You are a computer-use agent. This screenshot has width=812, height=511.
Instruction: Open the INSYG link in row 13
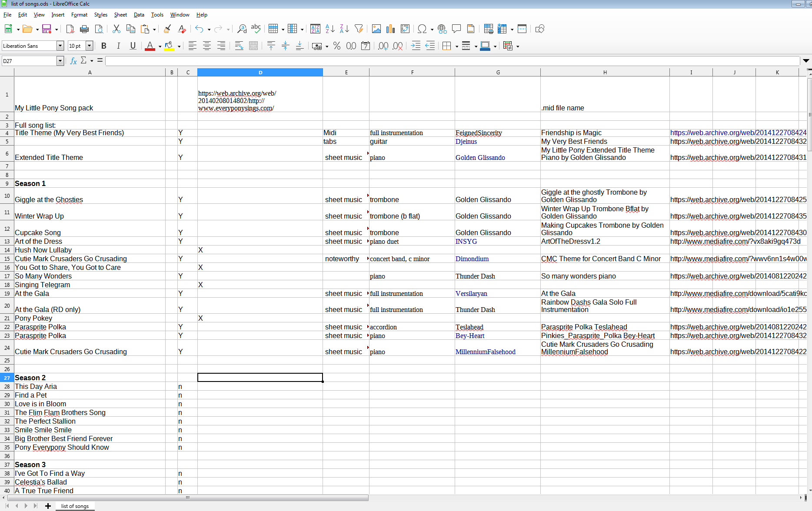click(x=466, y=242)
